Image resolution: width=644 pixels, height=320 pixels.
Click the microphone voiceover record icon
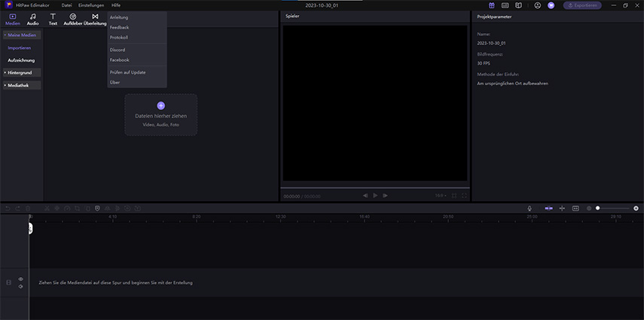530,208
